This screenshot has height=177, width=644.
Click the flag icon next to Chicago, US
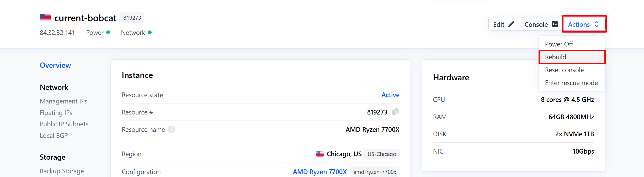(320, 154)
